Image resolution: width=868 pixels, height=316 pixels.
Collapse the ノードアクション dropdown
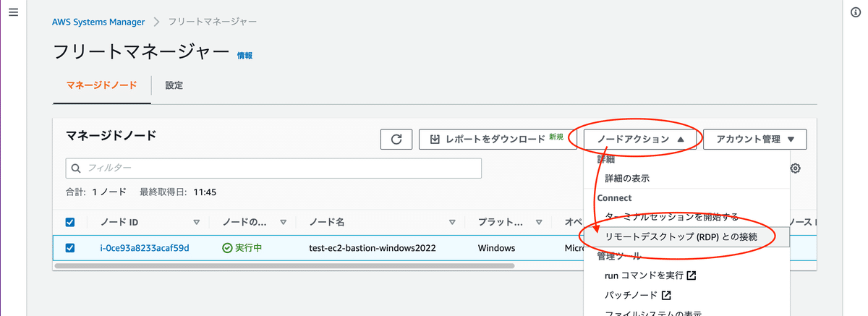[641, 140]
